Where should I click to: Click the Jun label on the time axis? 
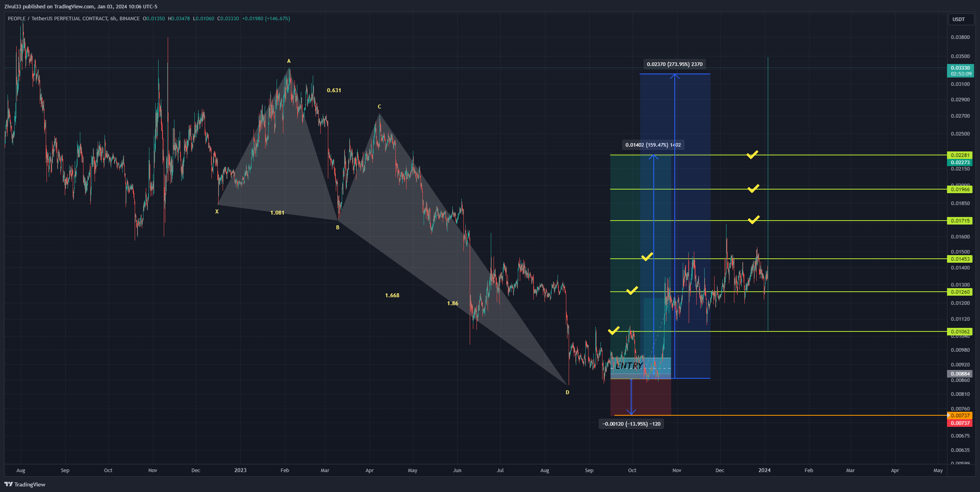click(457, 470)
